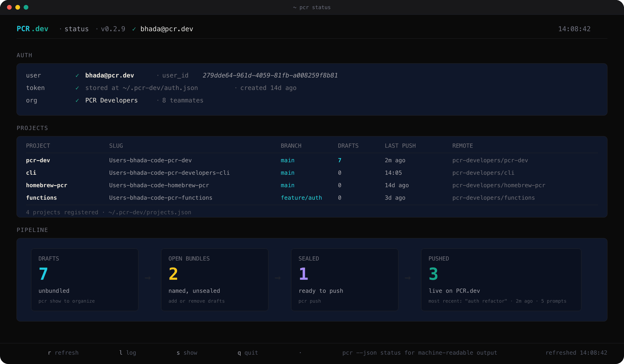Click the 'pcr push' hint in Sealed card
The height and width of the screenshot is (364, 624).
click(x=310, y=301)
